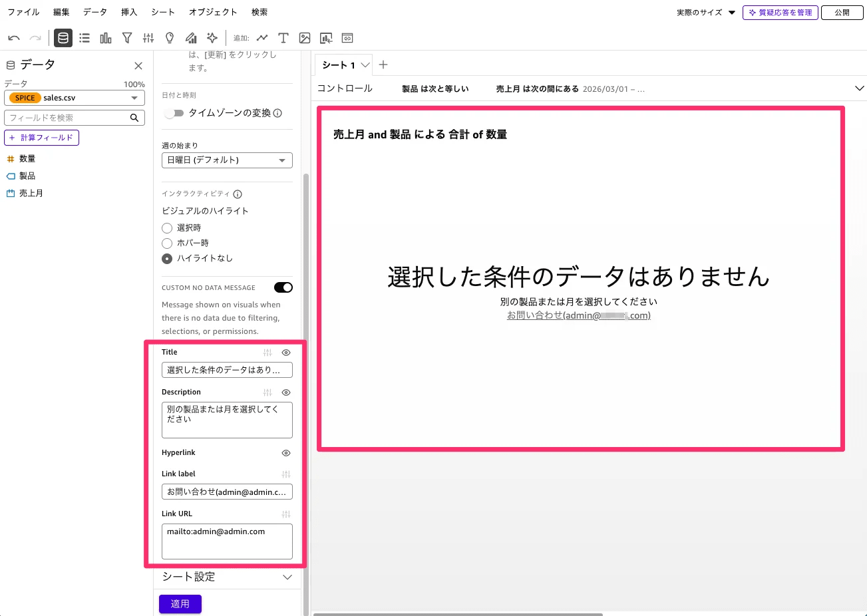The height and width of the screenshot is (616, 867).
Task: Open 週の始まり dropdown 日曜日 (デフォルト)
Action: tap(227, 160)
